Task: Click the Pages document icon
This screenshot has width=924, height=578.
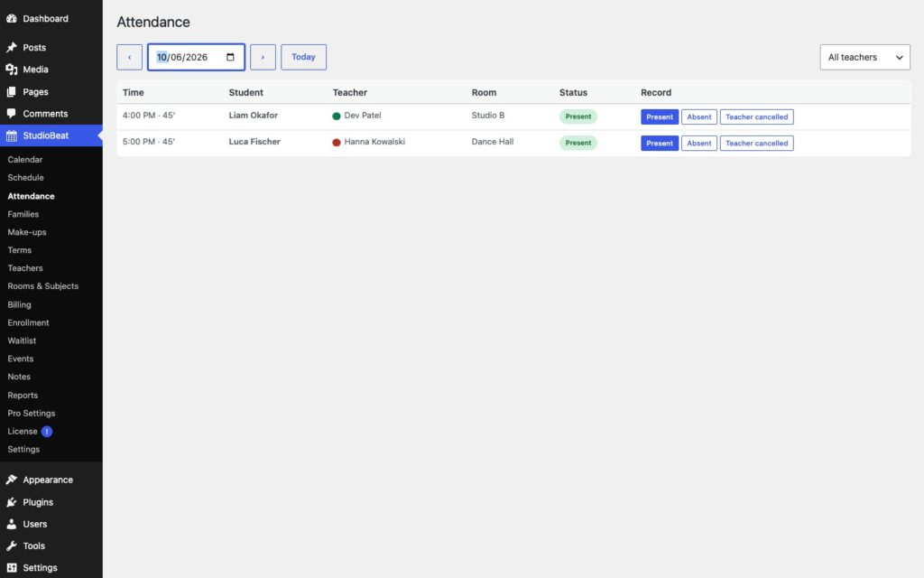Action: (x=11, y=91)
